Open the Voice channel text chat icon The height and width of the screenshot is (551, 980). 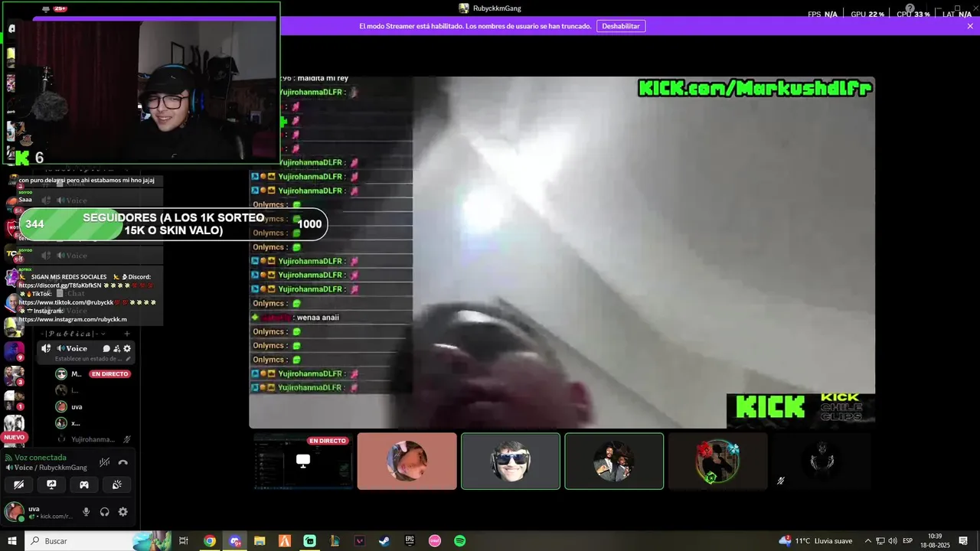point(106,348)
